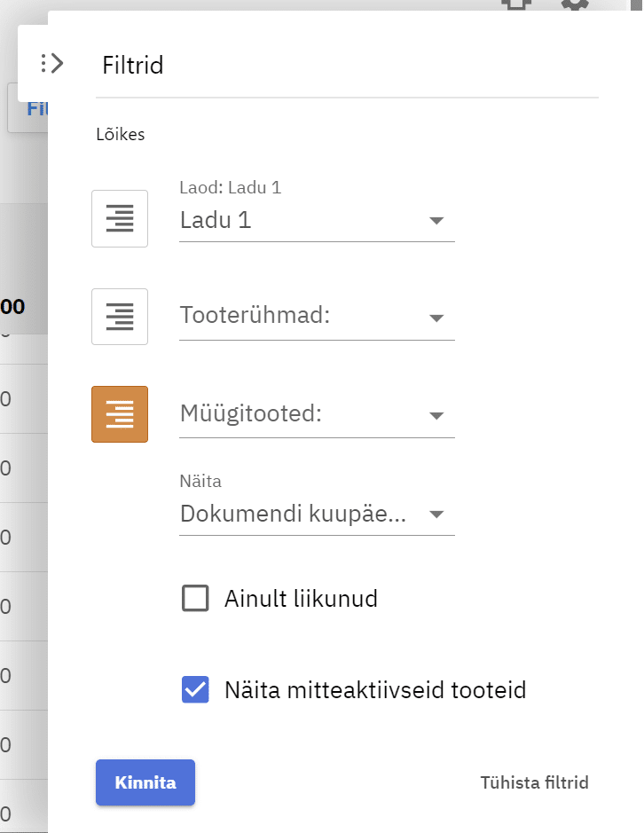
Task: Enable the Ainult liikunud checkbox
Action: click(195, 599)
